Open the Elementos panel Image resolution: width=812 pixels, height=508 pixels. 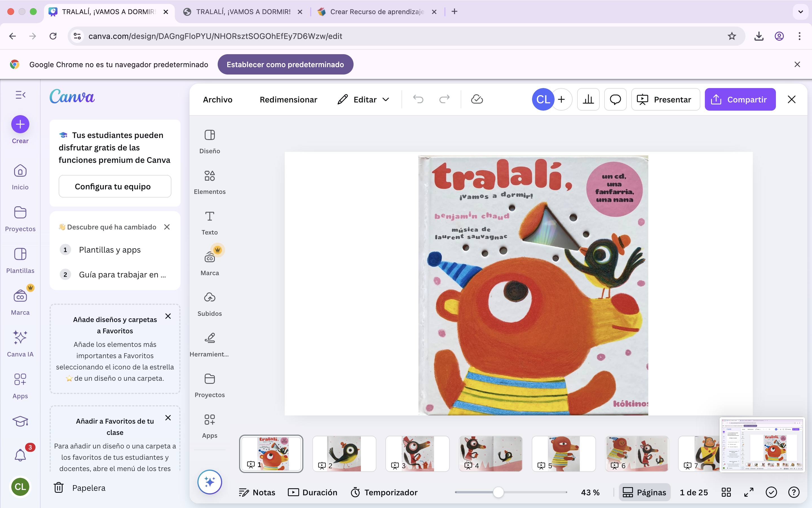pos(210,182)
